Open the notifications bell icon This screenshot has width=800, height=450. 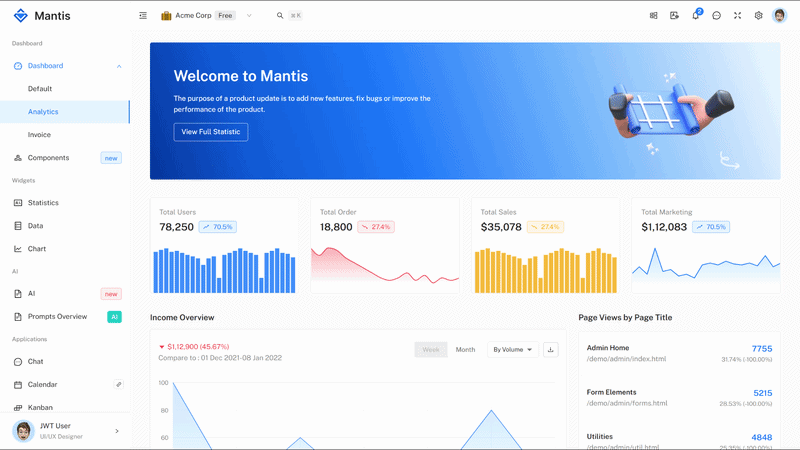tap(695, 15)
